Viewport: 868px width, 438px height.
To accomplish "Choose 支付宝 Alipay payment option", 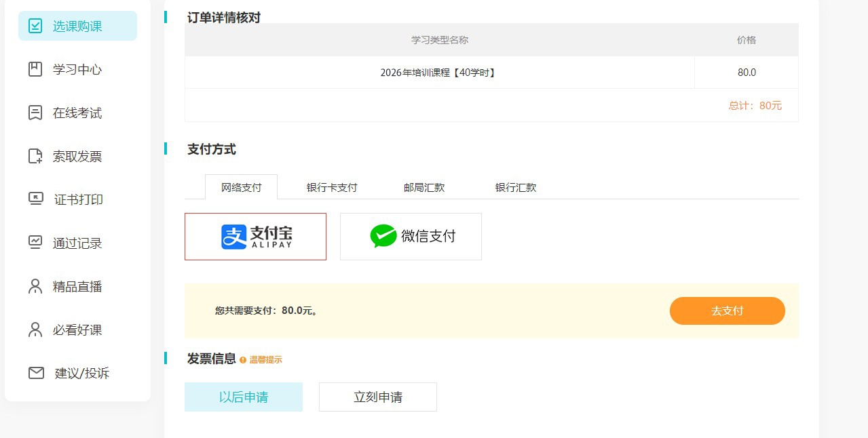I will tap(255, 237).
